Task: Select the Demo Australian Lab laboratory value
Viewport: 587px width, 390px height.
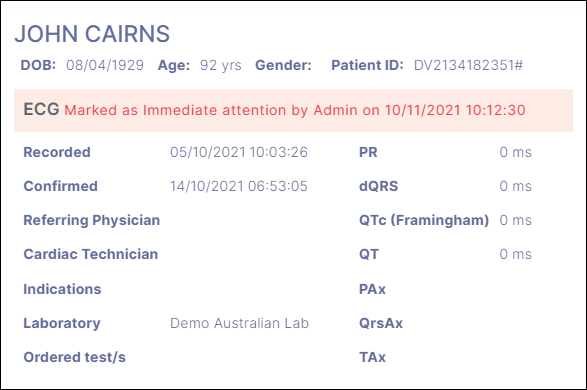Action: pos(240,323)
